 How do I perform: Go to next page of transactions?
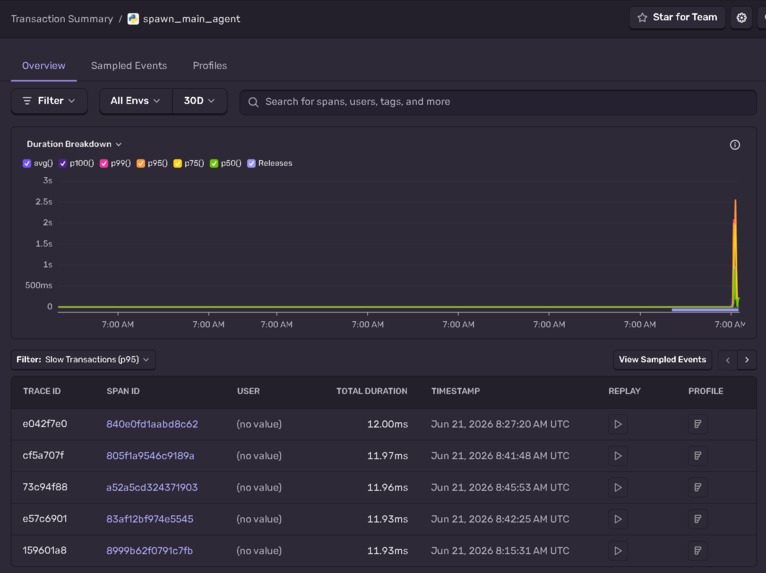tap(747, 360)
